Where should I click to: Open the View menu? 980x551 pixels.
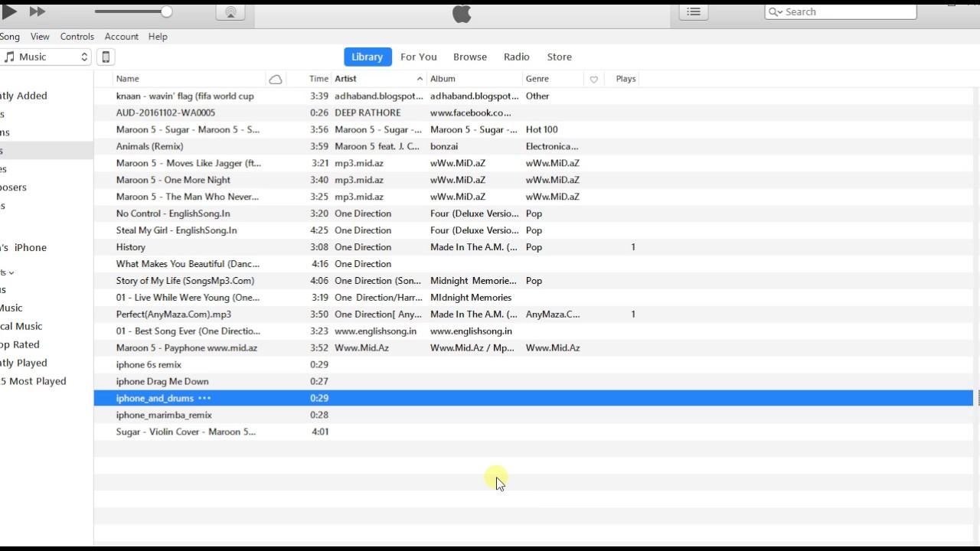(x=40, y=37)
